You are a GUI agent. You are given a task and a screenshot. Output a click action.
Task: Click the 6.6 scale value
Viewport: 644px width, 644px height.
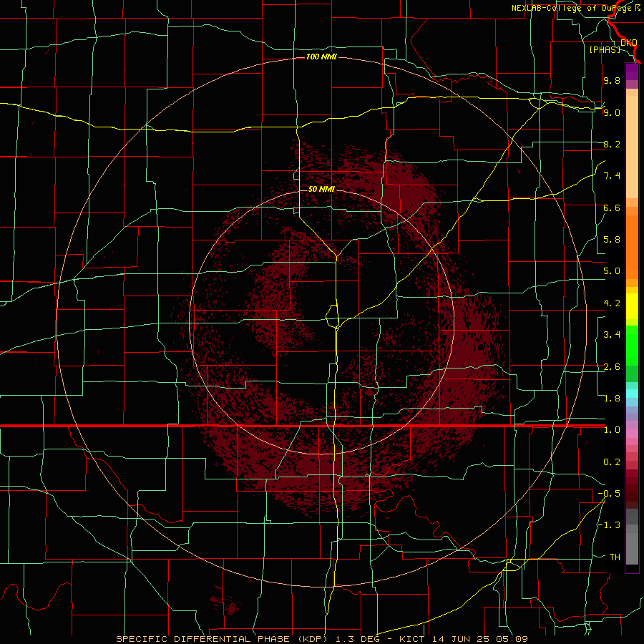pyautogui.click(x=612, y=208)
